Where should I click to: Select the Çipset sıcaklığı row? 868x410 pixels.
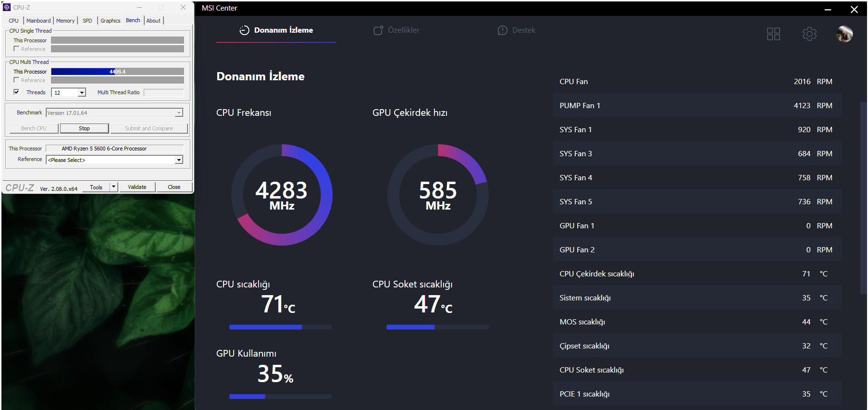click(697, 346)
